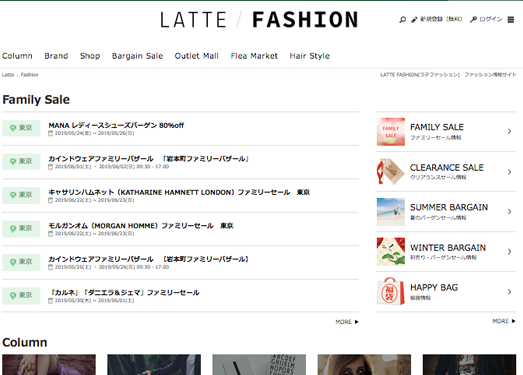This screenshot has width=523, height=375.
Task: Click the 新規登録 (無料) registration link
Action: point(441,19)
